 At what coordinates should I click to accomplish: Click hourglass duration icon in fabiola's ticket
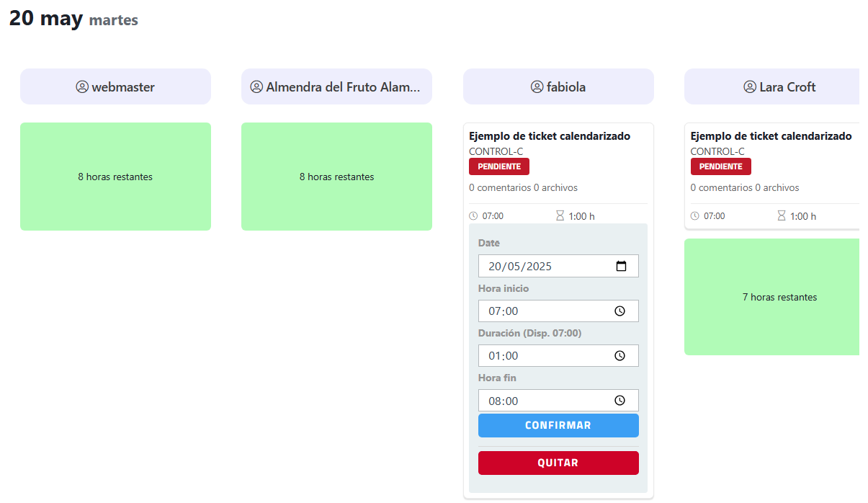(x=560, y=215)
